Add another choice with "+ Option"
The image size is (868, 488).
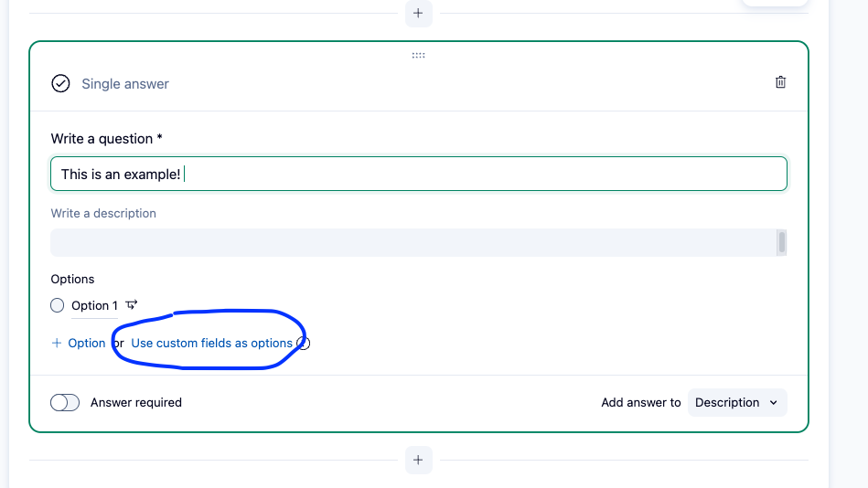[x=79, y=344]
